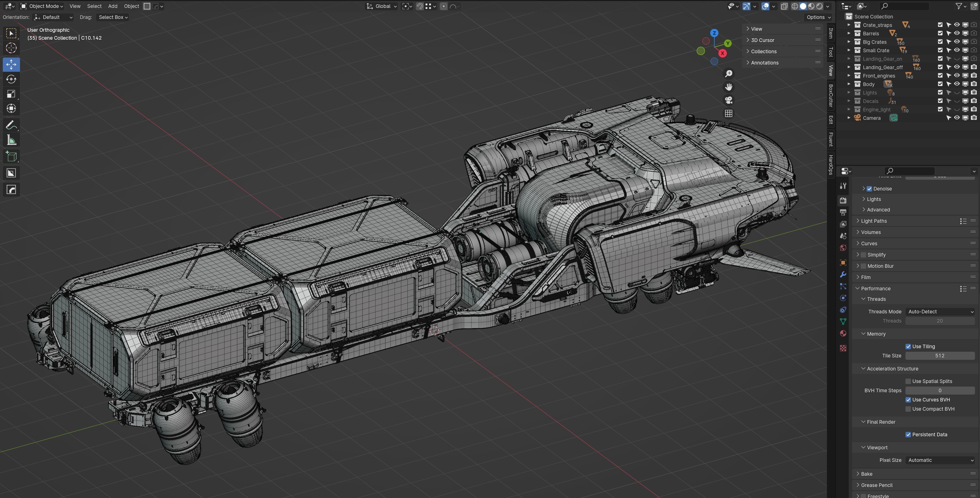Image resolution: width=980 pixels, height=498 pixels.
Task: Open the Pixel Size dropdown
Action: click(940, 460)
